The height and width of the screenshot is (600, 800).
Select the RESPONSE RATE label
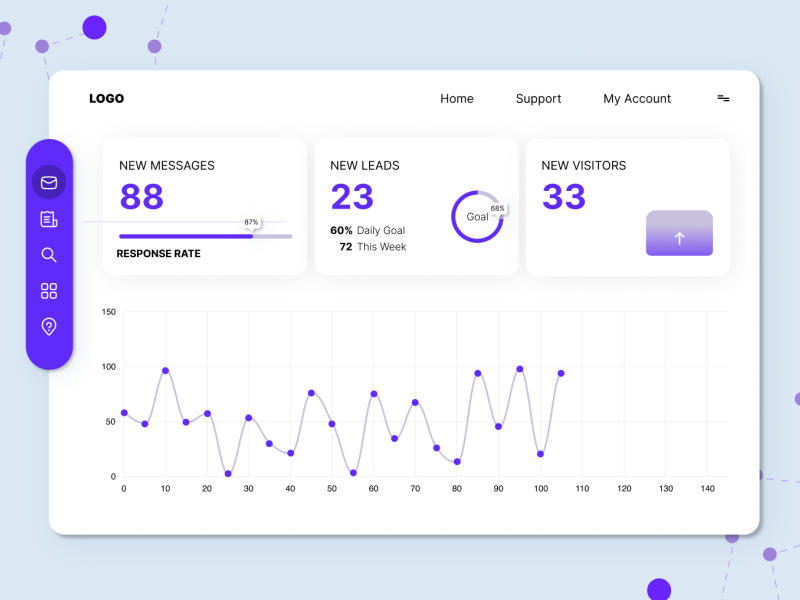(x=158, y=254)
